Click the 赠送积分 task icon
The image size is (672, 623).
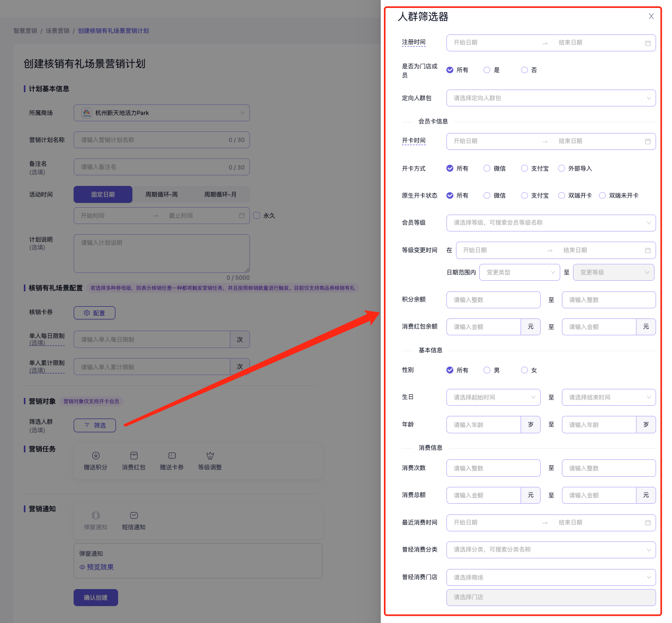coord(95,456)
